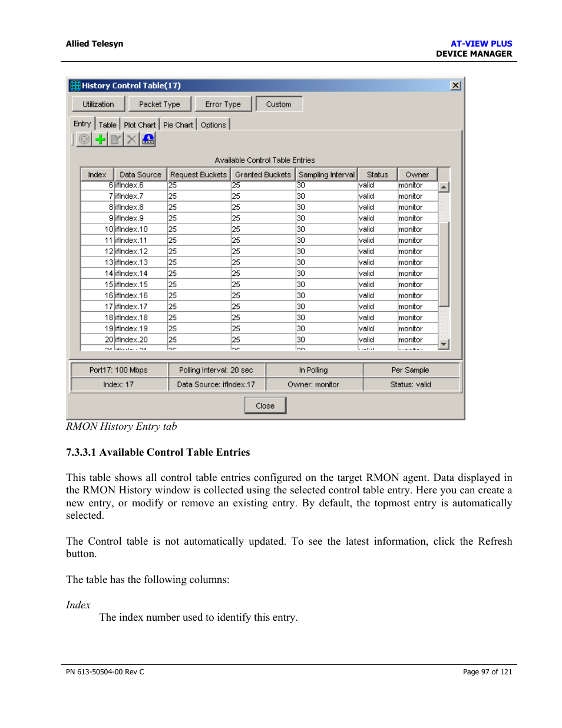This screenshot has width=562, height=728.
Task: Click the Polling Interval: 20 sec field
Action: tap(216, 370)
